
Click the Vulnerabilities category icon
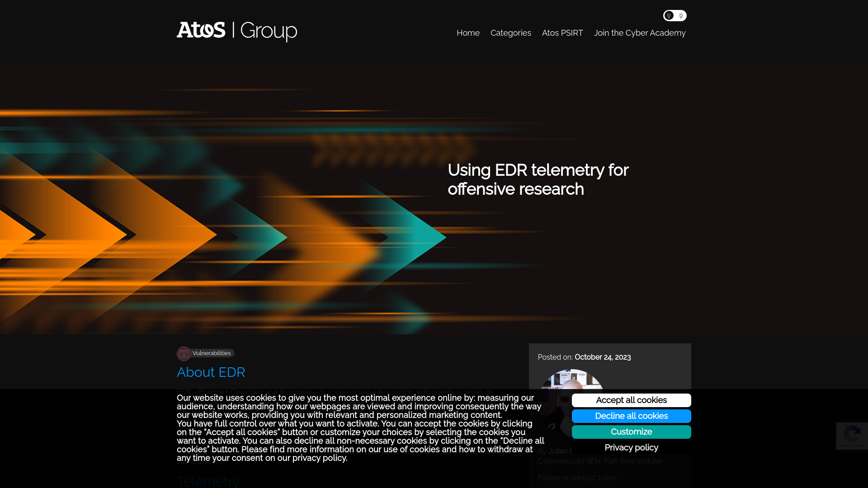[x=184, y=353]
